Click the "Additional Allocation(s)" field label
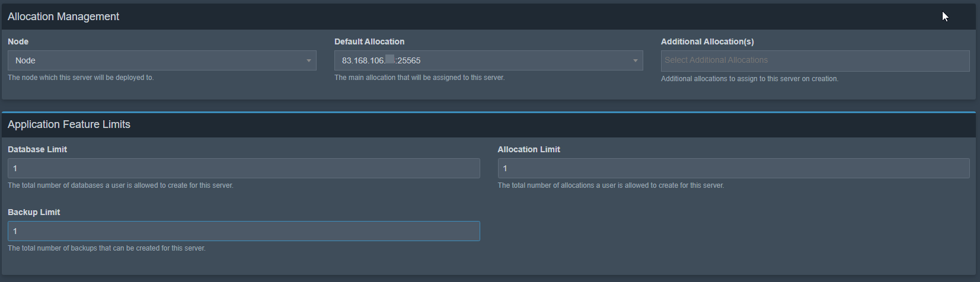 tap(707, 41)
